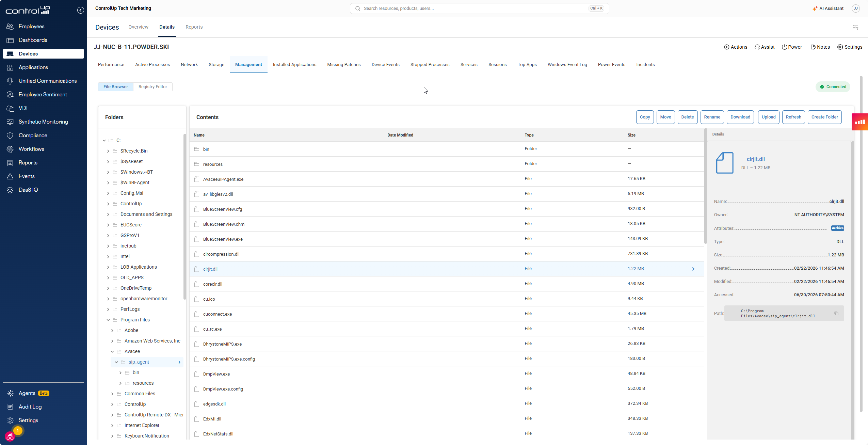
Task: Select the cuconnect.exe file row
Action: click(447, 314)
